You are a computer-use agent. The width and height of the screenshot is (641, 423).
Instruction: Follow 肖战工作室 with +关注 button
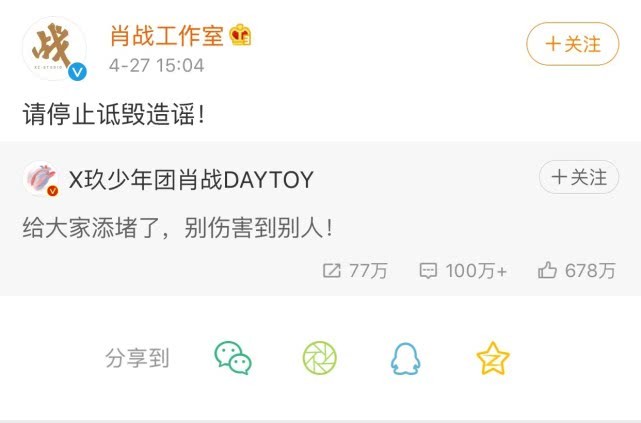[572, 44]
